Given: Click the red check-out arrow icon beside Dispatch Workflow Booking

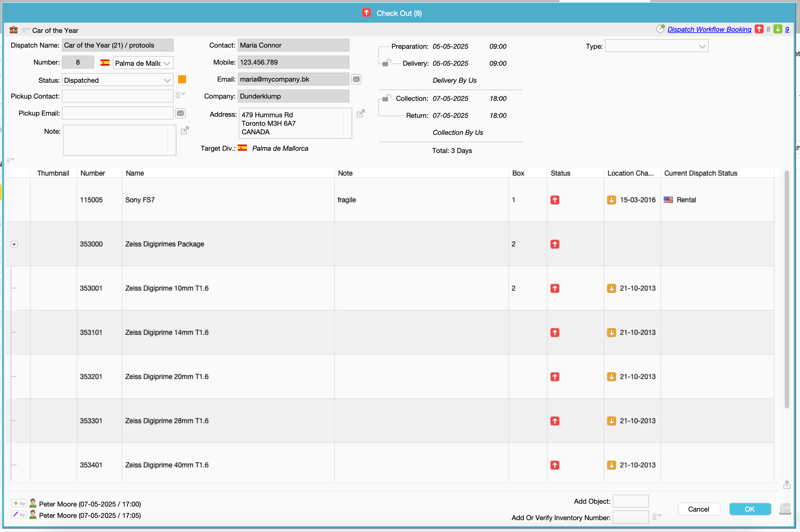Looking at the screenshot, I should (759, 29).
